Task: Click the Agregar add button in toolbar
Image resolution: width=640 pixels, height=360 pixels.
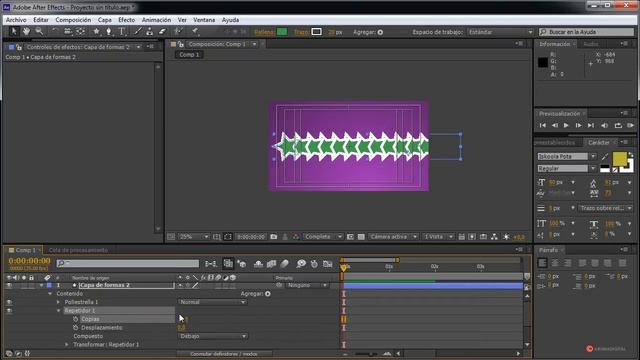Action: (380, 32)
